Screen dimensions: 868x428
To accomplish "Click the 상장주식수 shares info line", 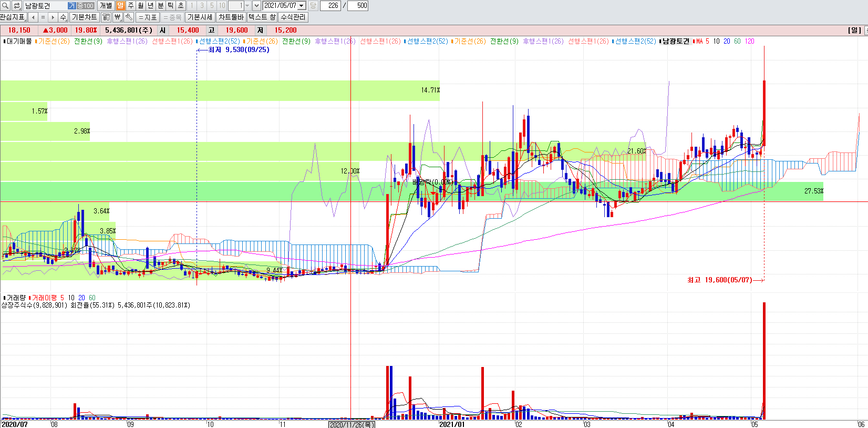I will point(95,305).
